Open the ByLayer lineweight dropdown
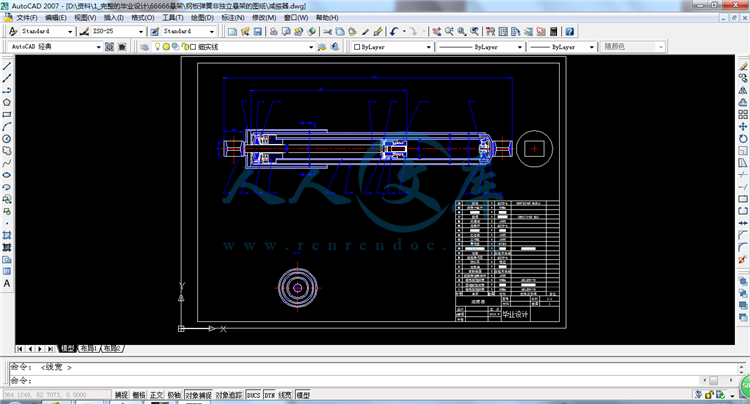The image size is (750, 404). [x=591, y=47]
